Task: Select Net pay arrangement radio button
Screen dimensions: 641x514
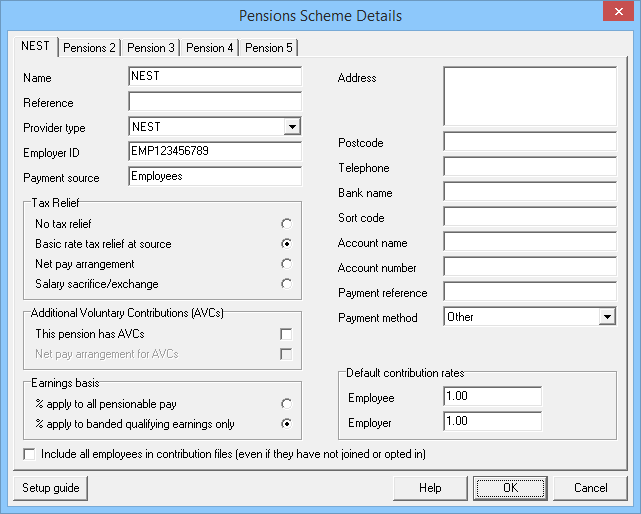Action: (x=287, y=264)
